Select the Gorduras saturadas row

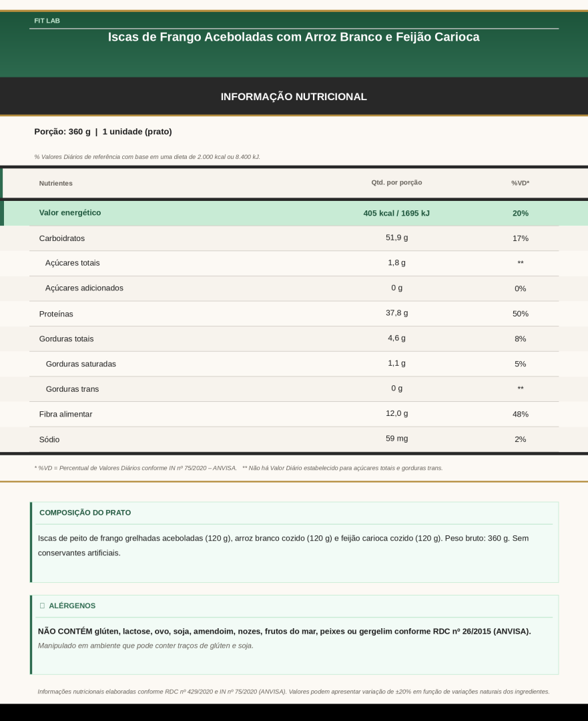click(294, 364)
